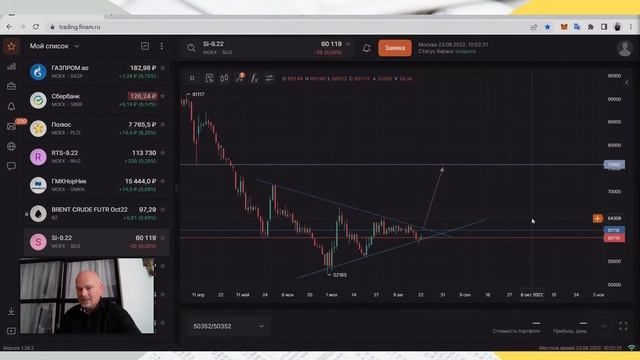The image size is (640, 360).
Task: Open the MetaMask fox extension icon
Action: [x=564, y=27]
